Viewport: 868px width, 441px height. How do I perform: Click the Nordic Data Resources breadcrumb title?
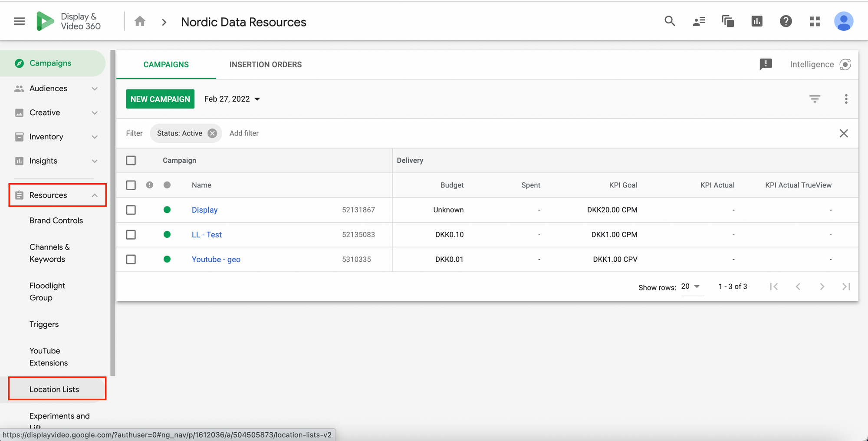click(x=243, y=22)
